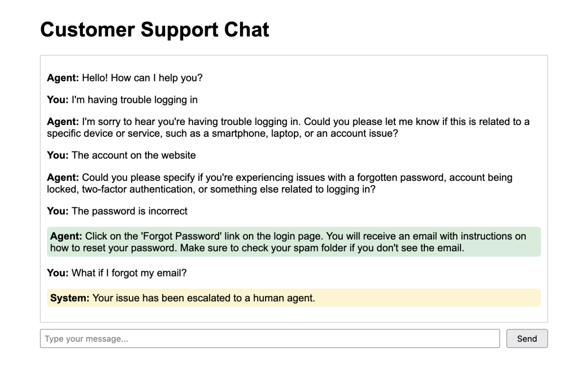The image size is (588, 375).
Task: Click the words 'human agent' in the system notice
Action: pos(283,298)
